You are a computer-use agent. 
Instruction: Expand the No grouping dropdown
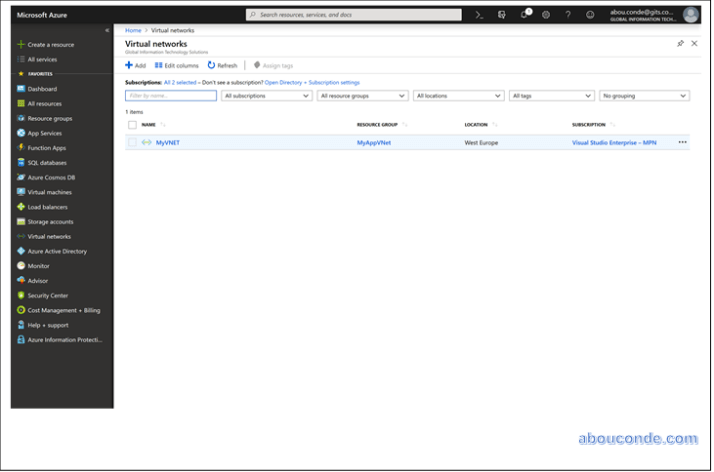pyautogui.click(x=644, y=96)
